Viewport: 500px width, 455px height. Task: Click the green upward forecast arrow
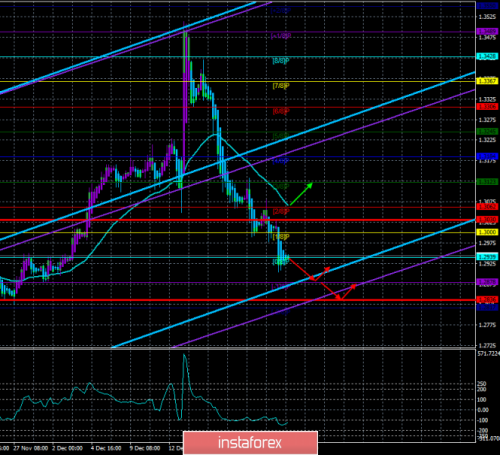pos(301,194)
